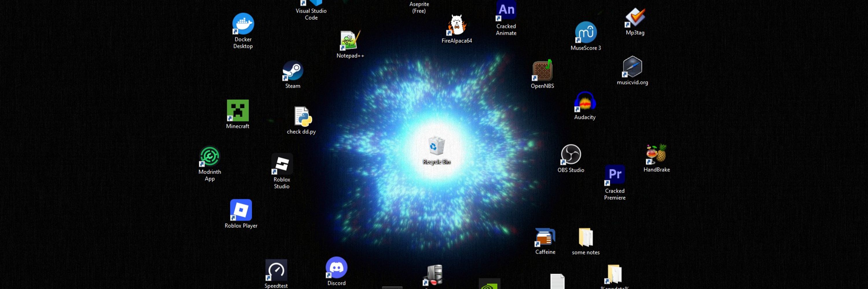Open the some notes folder
Viewport: 868px width, 289px height.
(586, 238)
